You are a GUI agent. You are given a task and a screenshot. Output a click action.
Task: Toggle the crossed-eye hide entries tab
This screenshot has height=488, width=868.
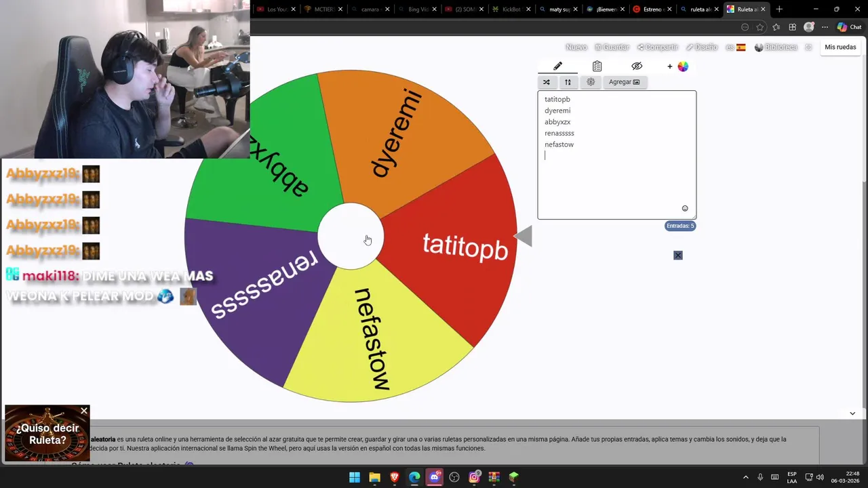pos(636,66)
